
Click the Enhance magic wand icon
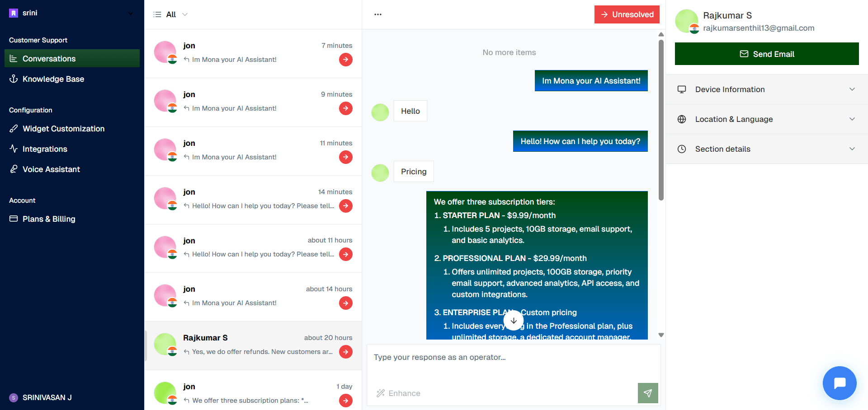(x=381, y=393)
